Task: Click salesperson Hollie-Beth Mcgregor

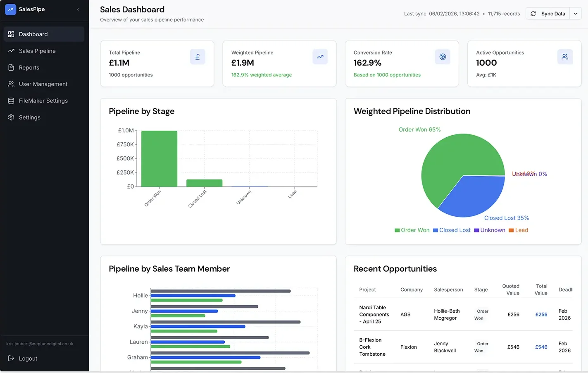Action: point(447,315)
